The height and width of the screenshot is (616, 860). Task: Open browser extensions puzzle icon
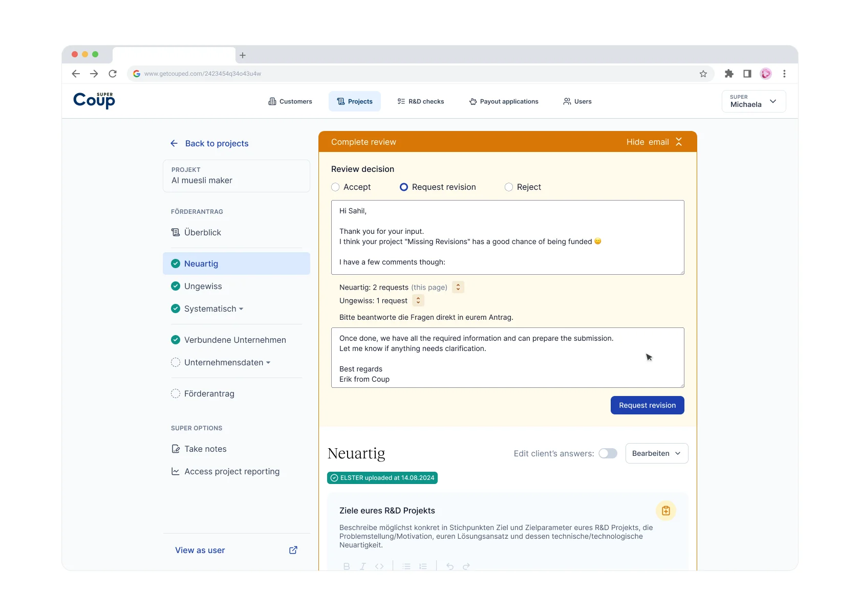coord(729,74)
